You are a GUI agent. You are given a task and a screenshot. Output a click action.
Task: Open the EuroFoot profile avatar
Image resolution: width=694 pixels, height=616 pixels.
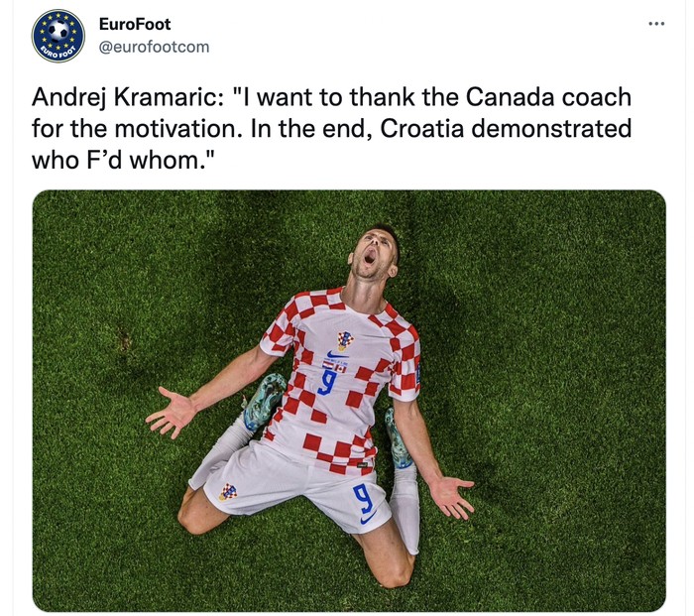coord(58,37)
